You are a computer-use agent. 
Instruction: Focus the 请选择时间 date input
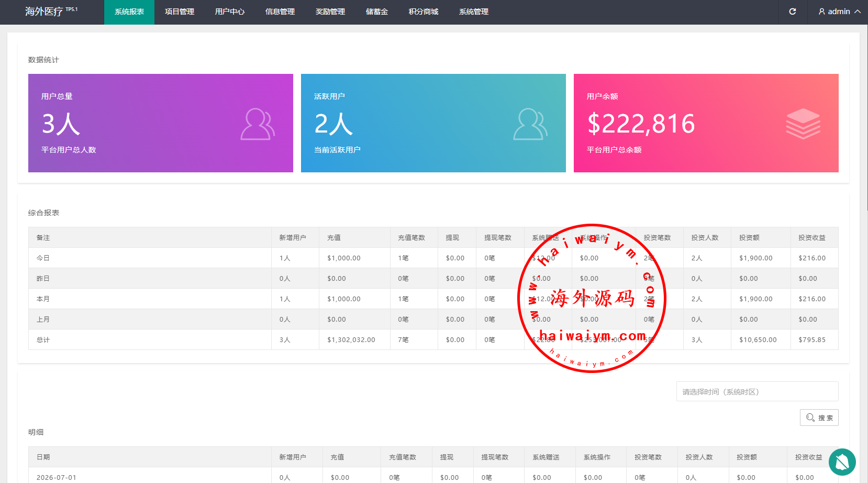pyautogui.click(x=758, y=391)
